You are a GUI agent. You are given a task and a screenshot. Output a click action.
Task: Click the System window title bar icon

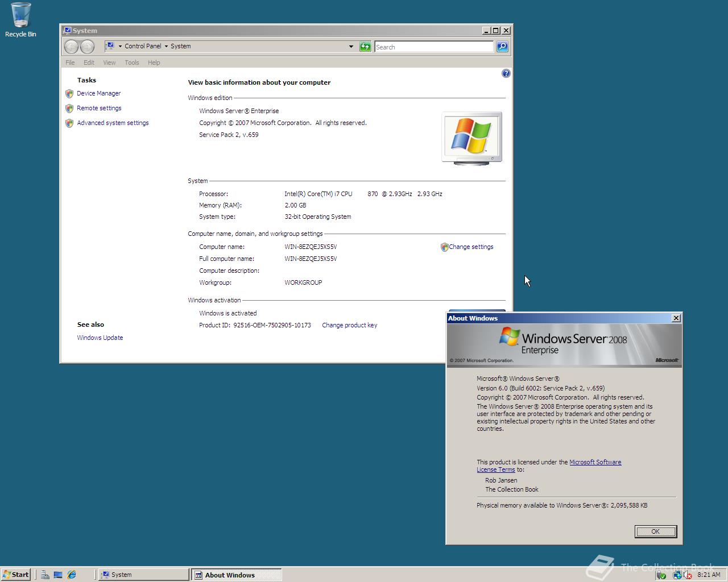pos(67,31)
